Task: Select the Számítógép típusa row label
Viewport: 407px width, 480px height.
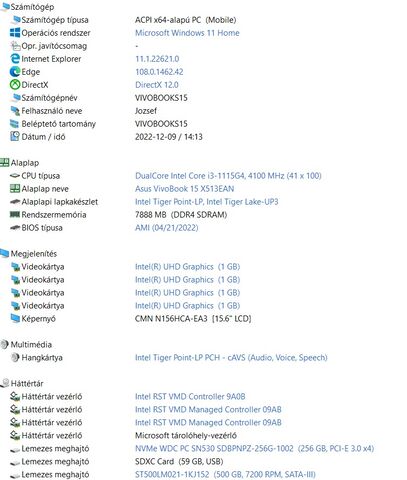Action: pyautogui.click(x=55, y=20)
